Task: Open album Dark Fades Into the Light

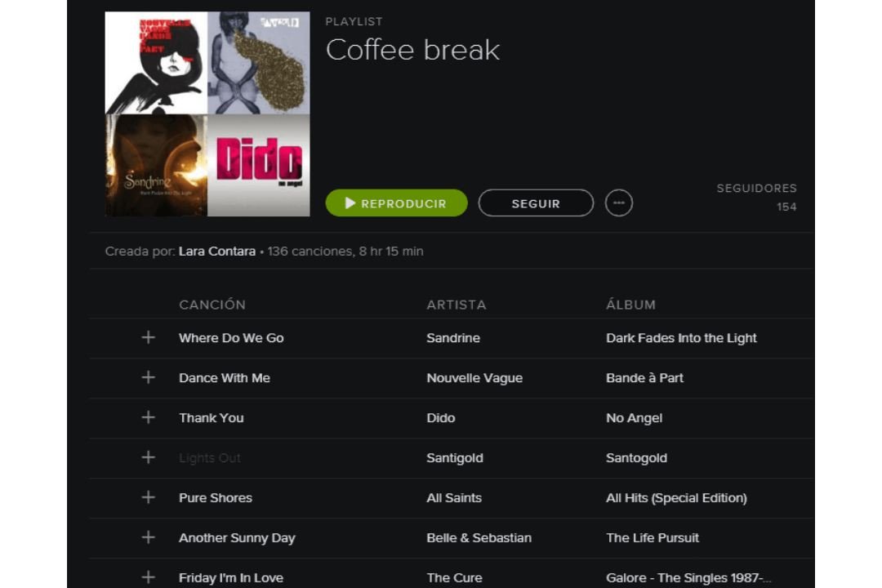Action: point(681,338)
